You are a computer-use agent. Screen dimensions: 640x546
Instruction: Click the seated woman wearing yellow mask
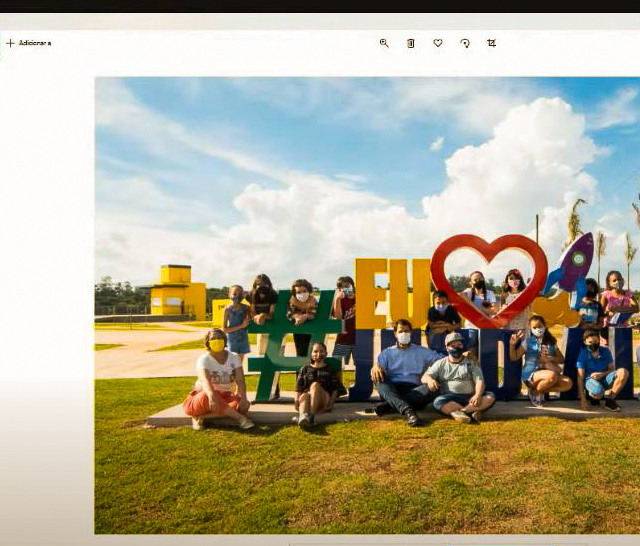click(x=216, y=380)
